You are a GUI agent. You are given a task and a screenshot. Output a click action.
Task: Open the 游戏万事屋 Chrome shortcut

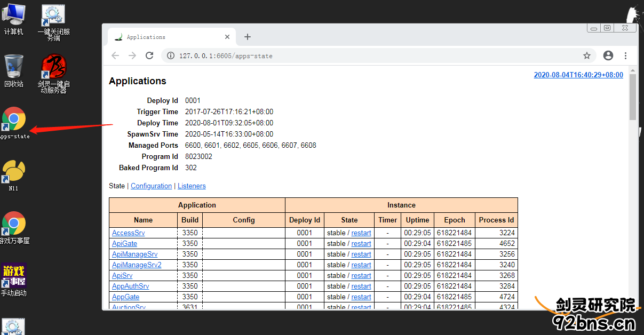coord(14,228)
